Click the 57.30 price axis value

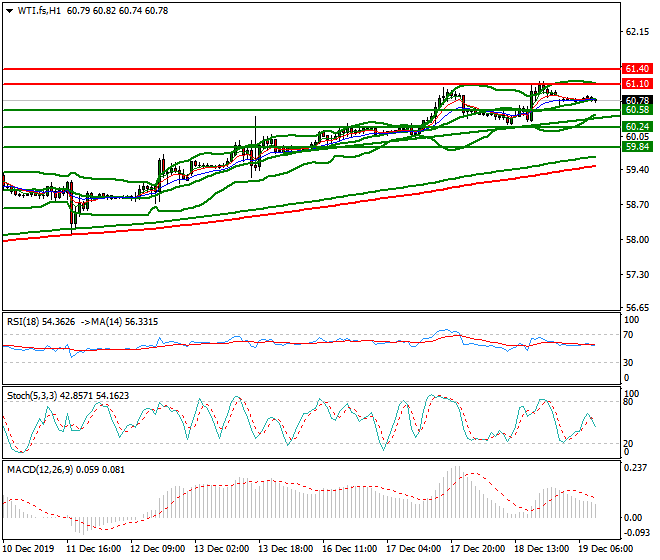[x=637, y=275]
